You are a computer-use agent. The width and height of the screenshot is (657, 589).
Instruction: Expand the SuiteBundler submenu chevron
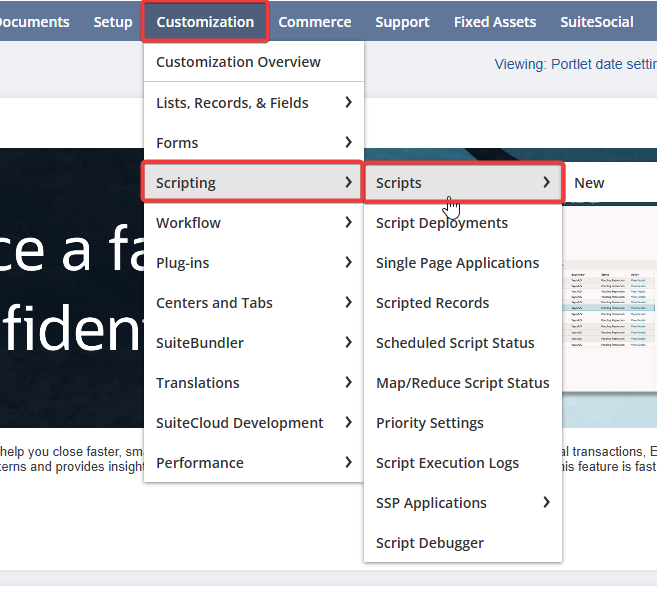tap(348, 343)
